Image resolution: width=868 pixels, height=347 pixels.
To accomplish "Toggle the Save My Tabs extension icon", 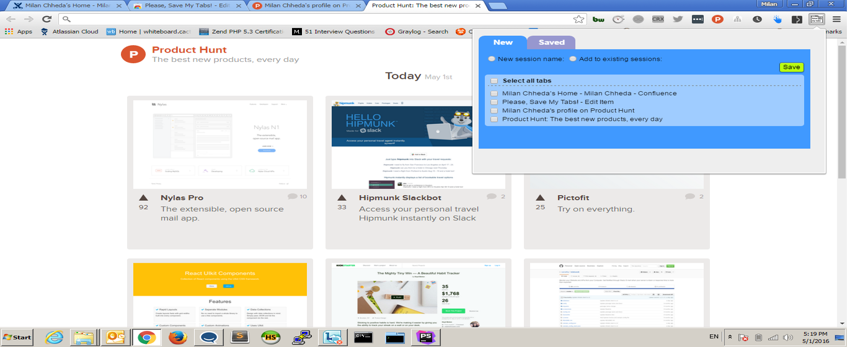I will [x=817, y=19].
